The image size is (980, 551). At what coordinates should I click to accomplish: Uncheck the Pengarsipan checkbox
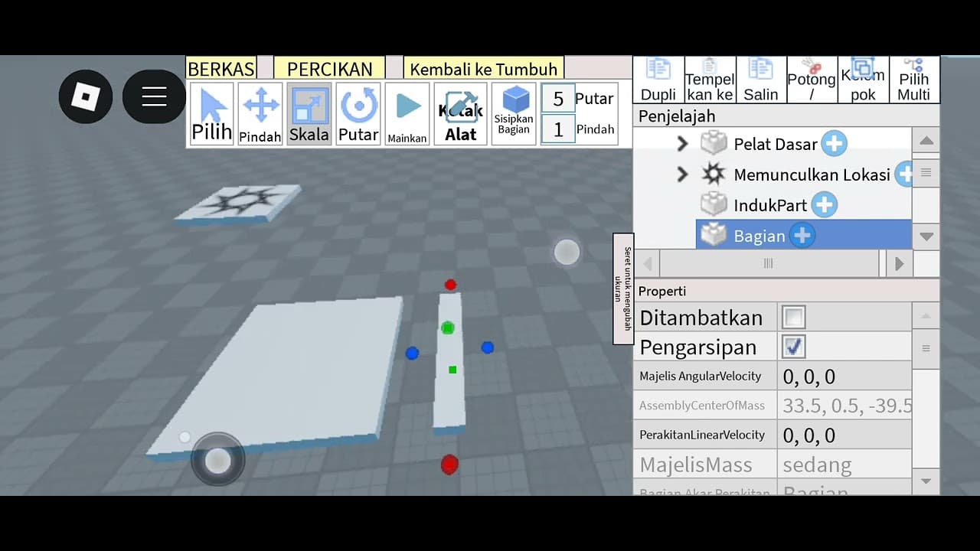point(794,347)
